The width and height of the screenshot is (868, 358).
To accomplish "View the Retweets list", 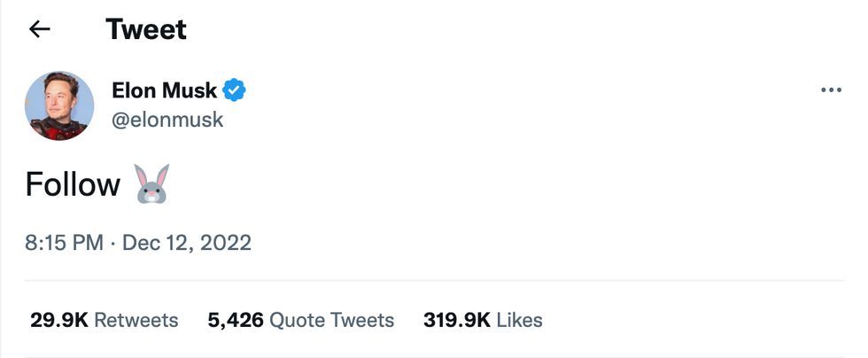I will pyautogui.click(x=136, y=320).
